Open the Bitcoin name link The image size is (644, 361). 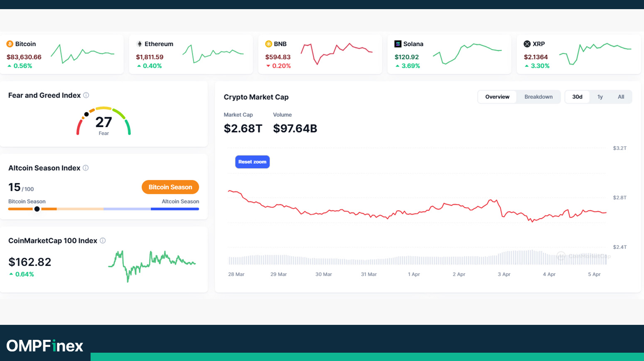pyautogui.click(x=25, y=44)
